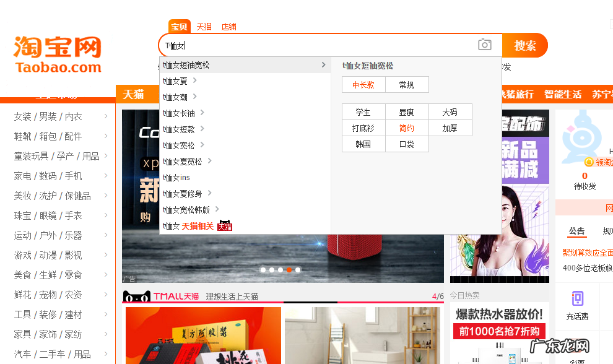Click the Taobao.com logo

[56, 52]
